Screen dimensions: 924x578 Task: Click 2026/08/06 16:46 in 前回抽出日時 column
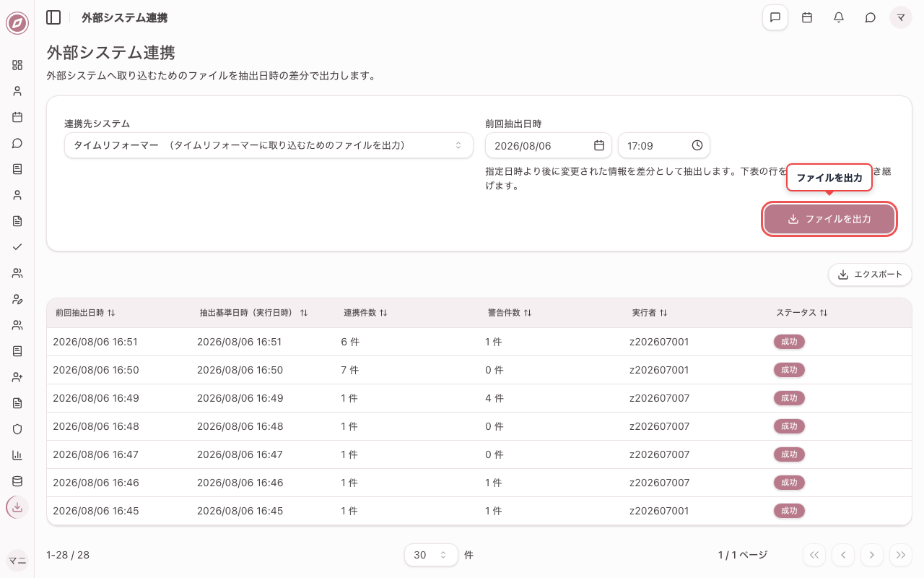coord(96,483)
